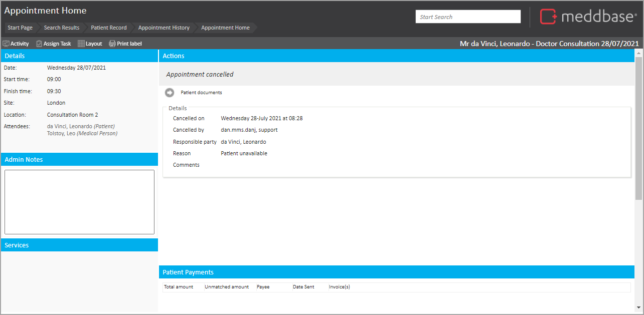
Task: Click the scrollbar up arrow
Action: 638,53
